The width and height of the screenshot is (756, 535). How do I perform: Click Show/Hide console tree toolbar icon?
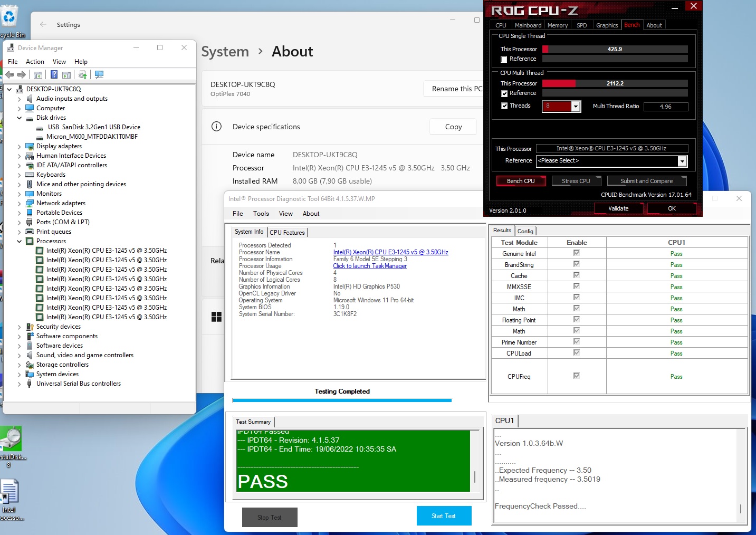pyautogui.click(x=38, y=75)
